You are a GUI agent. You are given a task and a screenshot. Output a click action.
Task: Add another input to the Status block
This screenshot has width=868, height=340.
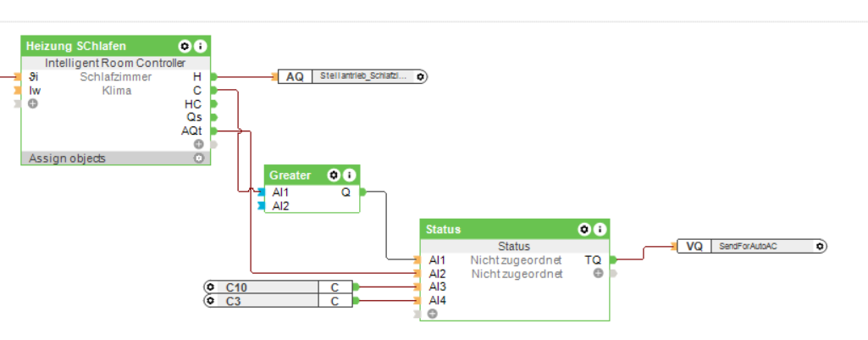pyautogui.click(x=432, y=314)
